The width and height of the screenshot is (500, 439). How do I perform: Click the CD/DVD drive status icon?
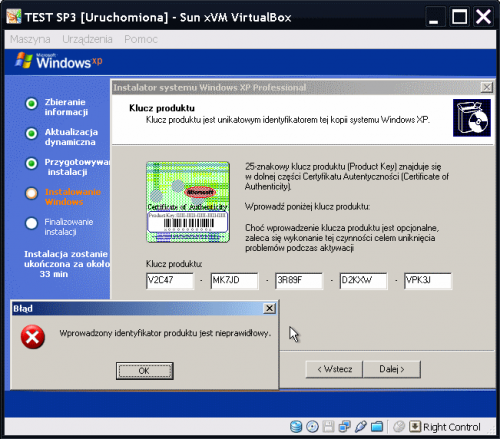tap(312, 427)
